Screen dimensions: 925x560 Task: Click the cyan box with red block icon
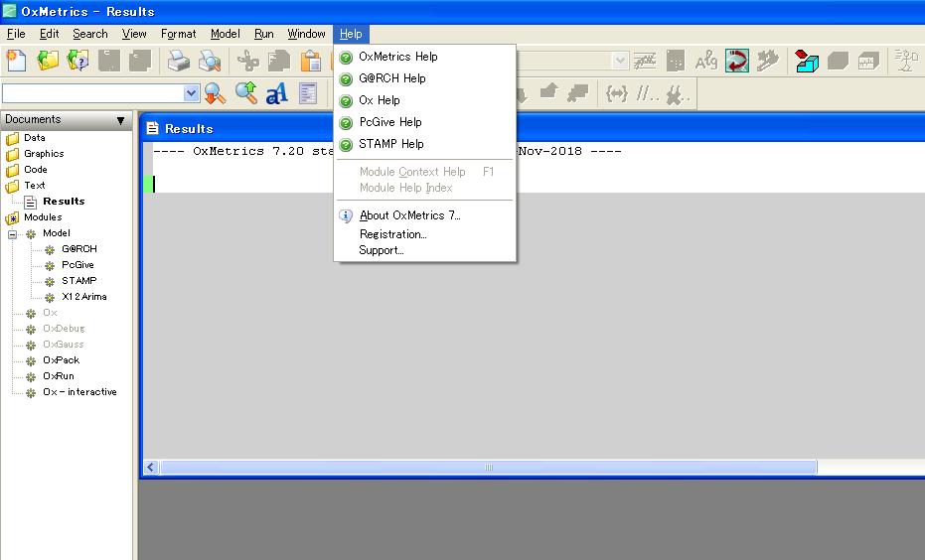click(807, 61)
